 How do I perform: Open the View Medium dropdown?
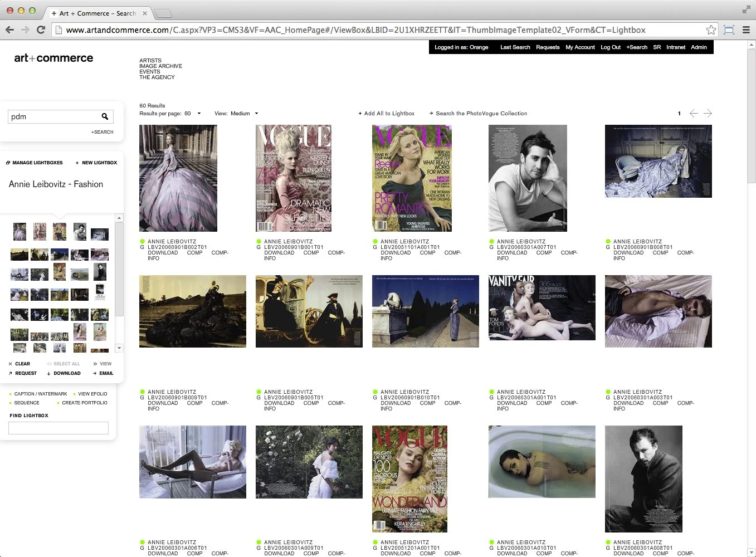[x=245, y=113]
